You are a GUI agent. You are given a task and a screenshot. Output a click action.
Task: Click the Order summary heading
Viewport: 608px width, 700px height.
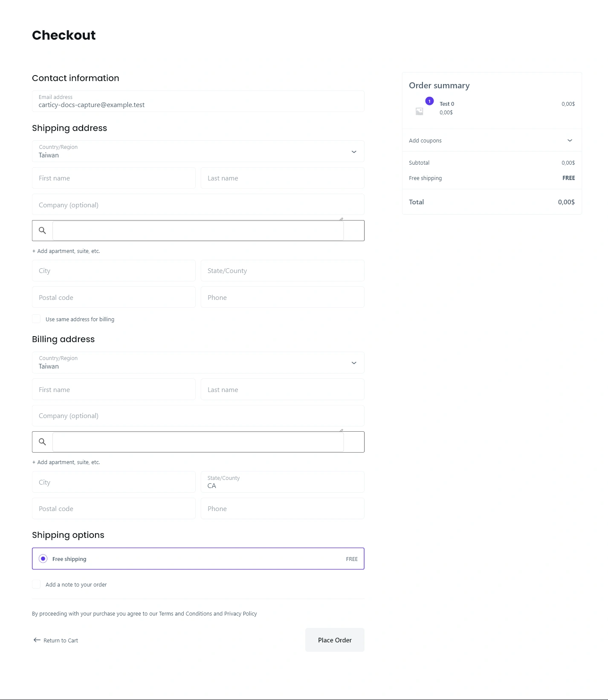[439, 85]
